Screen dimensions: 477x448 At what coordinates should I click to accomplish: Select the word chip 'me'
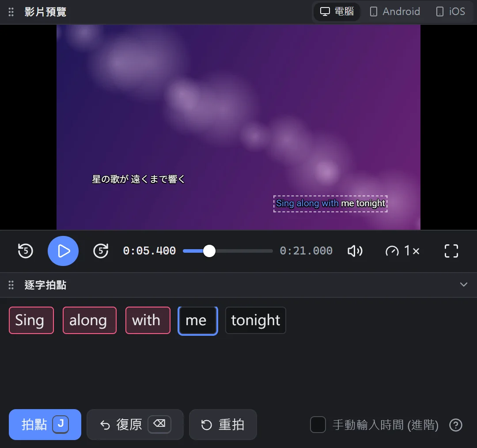pos(198,321)
